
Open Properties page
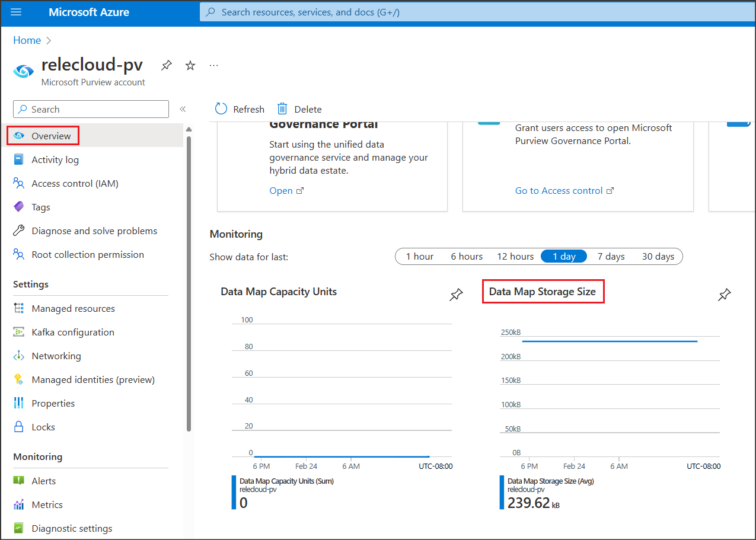[x=53, y=403]
